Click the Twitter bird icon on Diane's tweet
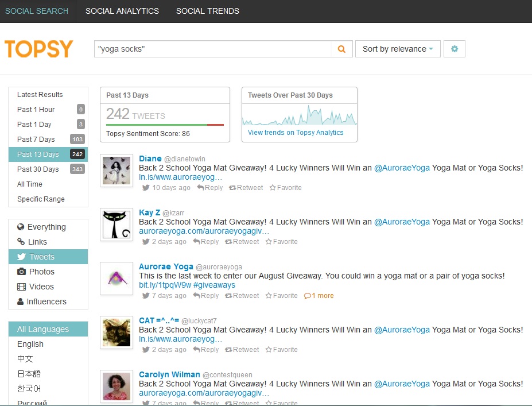 coord(146,188)
